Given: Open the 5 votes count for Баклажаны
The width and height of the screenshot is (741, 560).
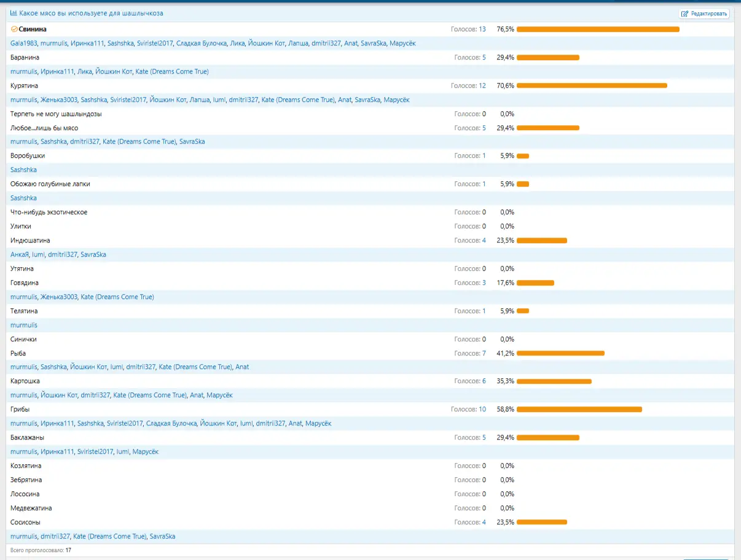Looking at the screenshot, I should click(484, 437).
